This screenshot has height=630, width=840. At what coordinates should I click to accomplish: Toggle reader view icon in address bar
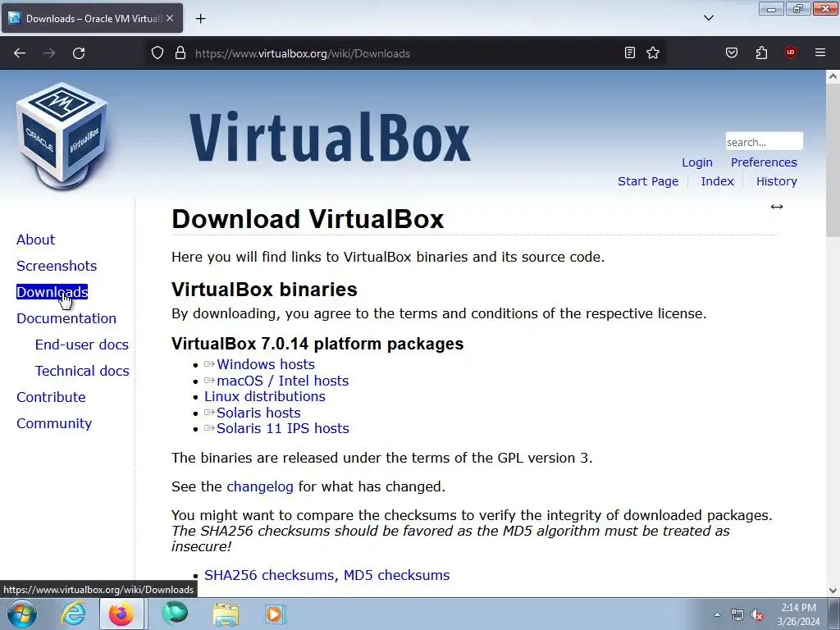pyautogui.click(x=630, y=52)
